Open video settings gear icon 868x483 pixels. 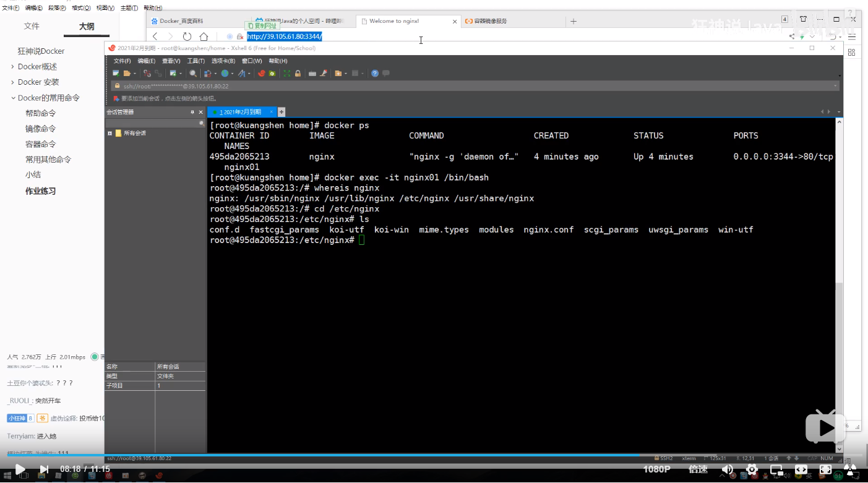pos(752,469)
